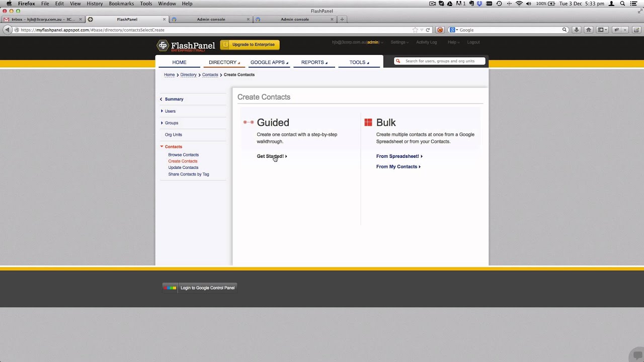The image size is (644, 362).
Task: Open the DIRECTORY dropdown menu
Action: (224, 62)
